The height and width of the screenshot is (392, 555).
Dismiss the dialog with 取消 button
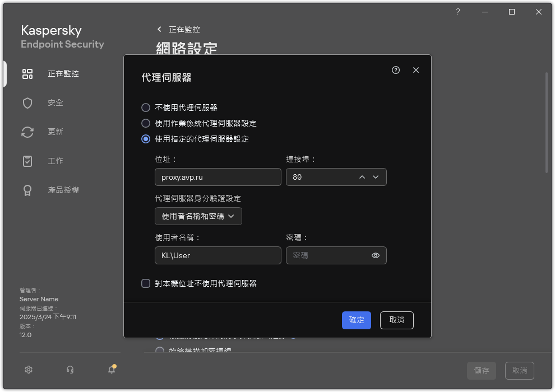tap(396, 320)
